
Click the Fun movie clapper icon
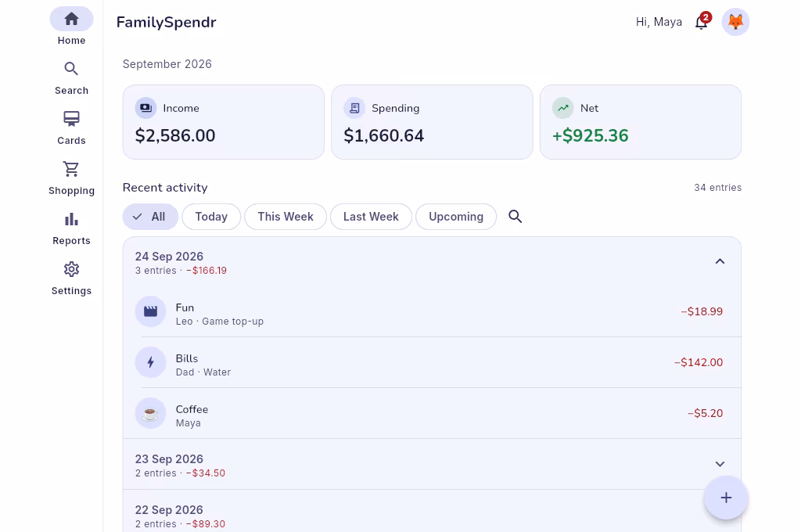click(150, 311)
